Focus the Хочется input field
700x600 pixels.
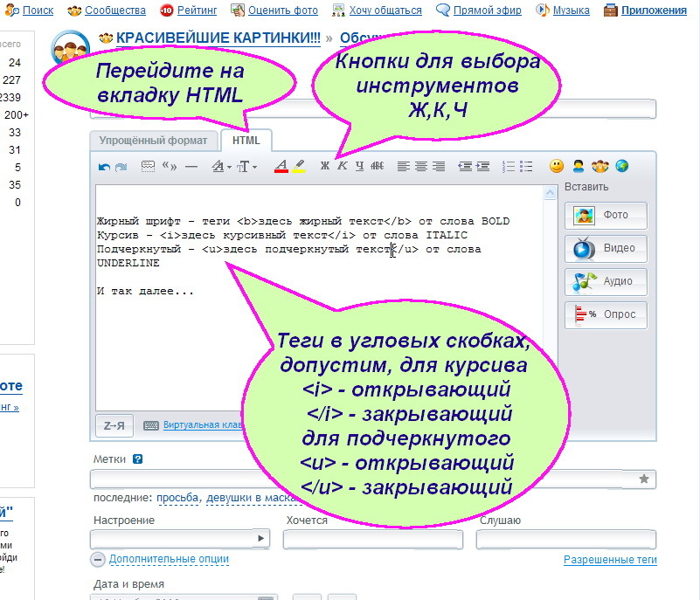[373, 540]
